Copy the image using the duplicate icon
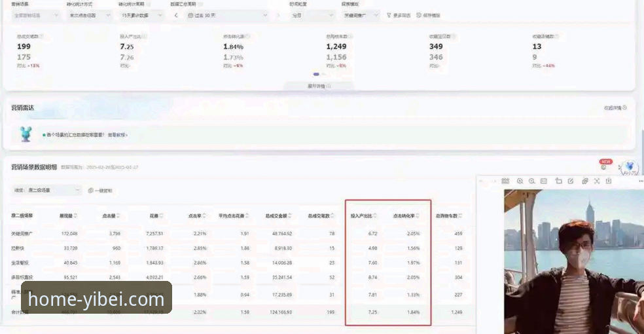This screenshot has height=334, width=644. coord(585,181)
